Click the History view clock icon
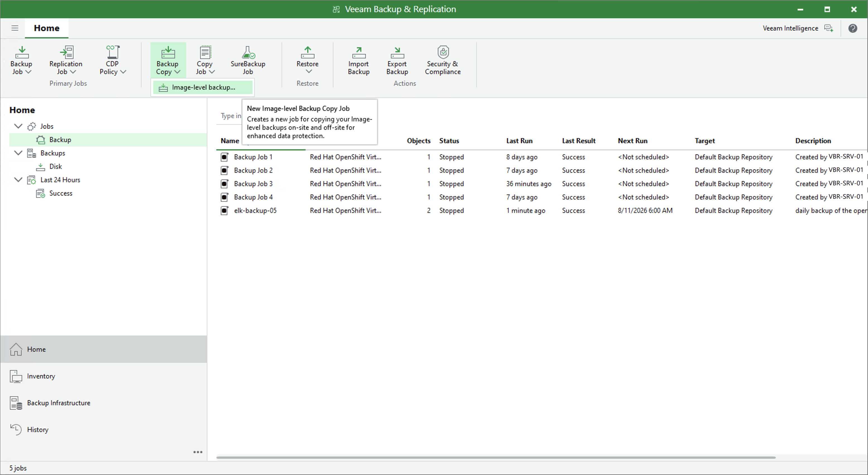868x475 pixels. point(16,430)
